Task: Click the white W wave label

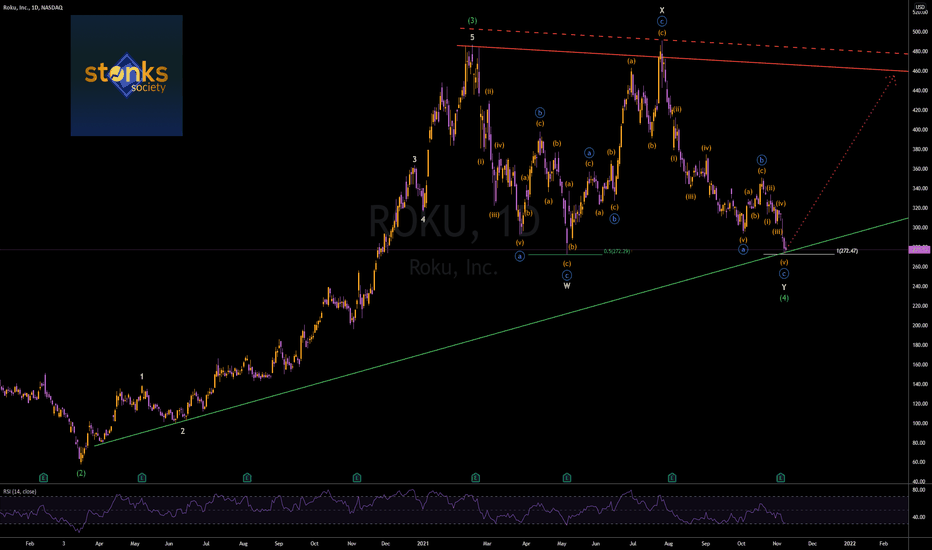Action: (x=567, y=286)
